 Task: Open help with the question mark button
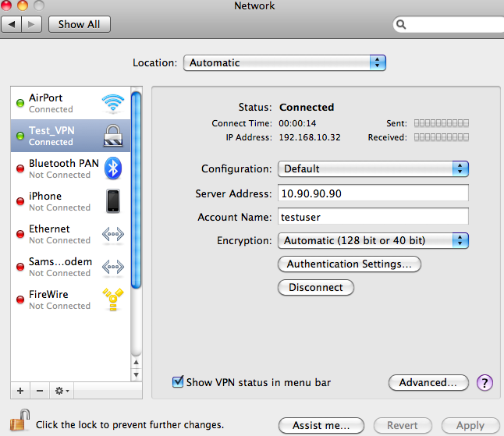tap(485, 382)
